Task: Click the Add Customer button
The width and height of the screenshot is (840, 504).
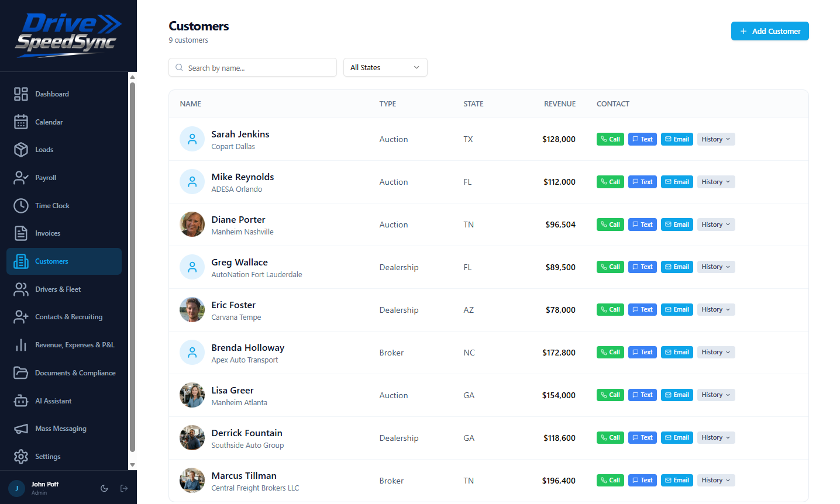Action: (x=770, y=31)
